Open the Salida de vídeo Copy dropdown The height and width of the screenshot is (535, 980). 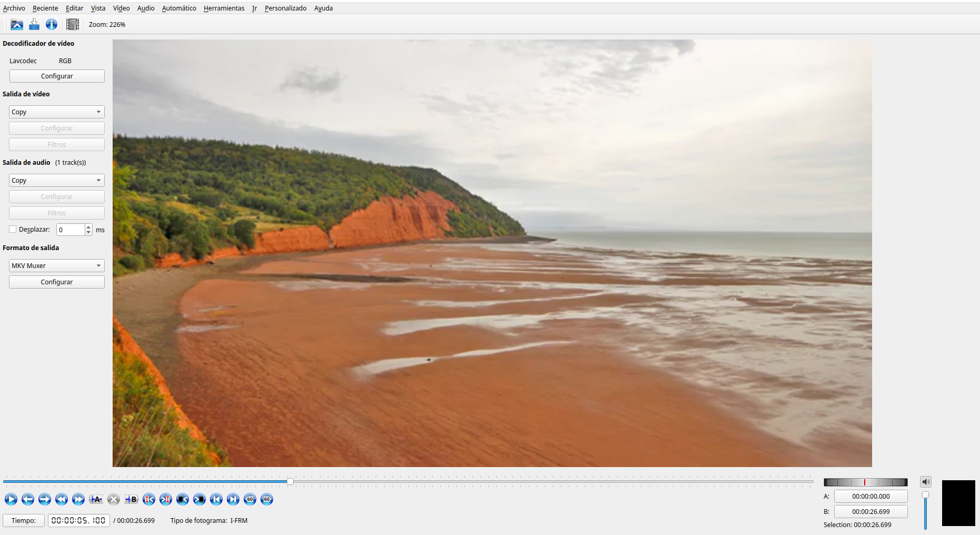click(57, 112)
